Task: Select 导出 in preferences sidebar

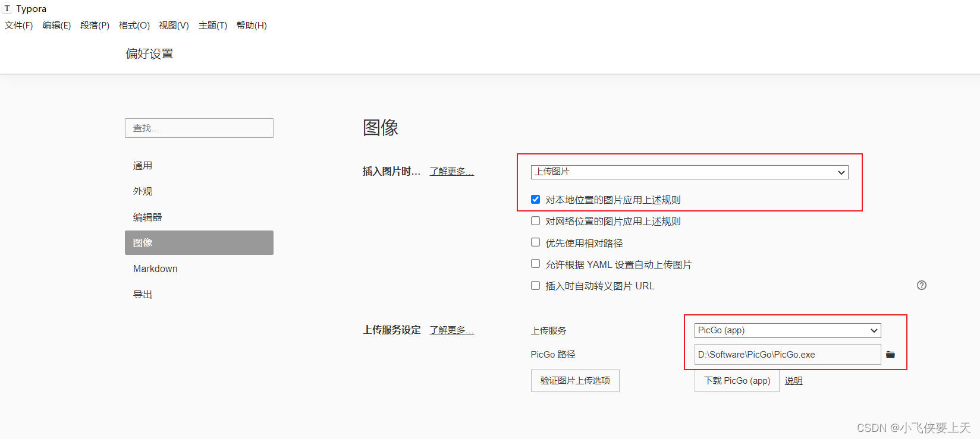Action: [199, 295]
